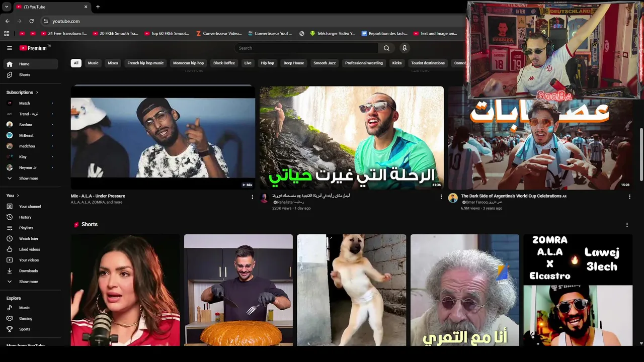Open the hamburger guide menu

point(10,48)
